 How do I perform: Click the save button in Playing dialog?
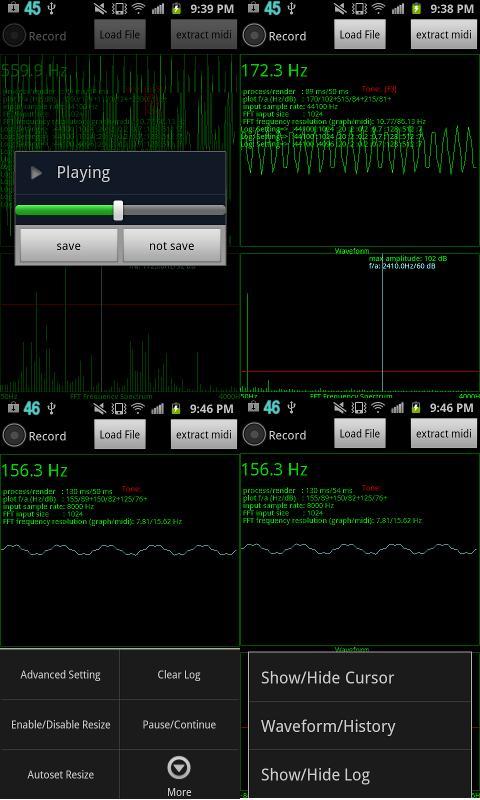68,245
